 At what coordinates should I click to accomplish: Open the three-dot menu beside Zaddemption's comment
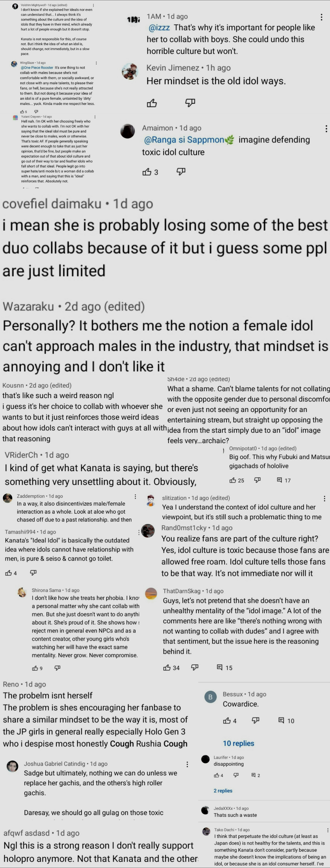pos(135,497)
